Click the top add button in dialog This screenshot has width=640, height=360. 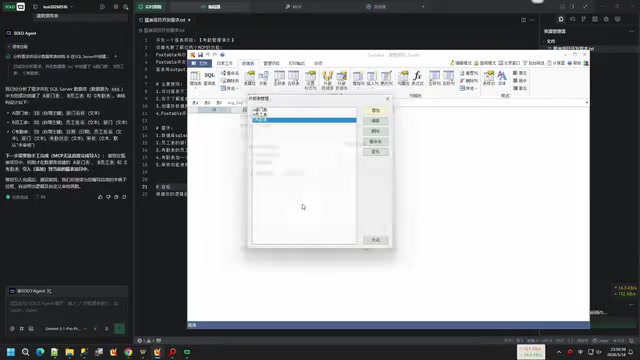tap(376, 111)
